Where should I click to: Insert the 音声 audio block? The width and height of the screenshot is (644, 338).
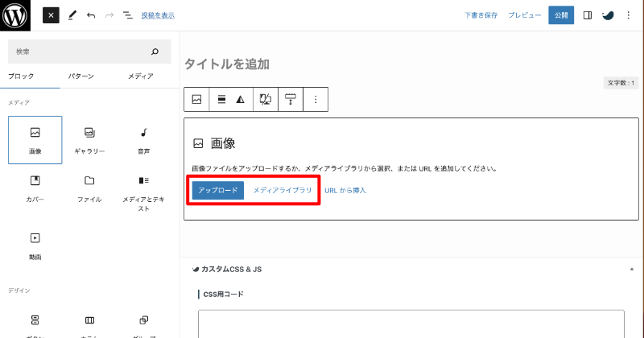tap(143, 139)
